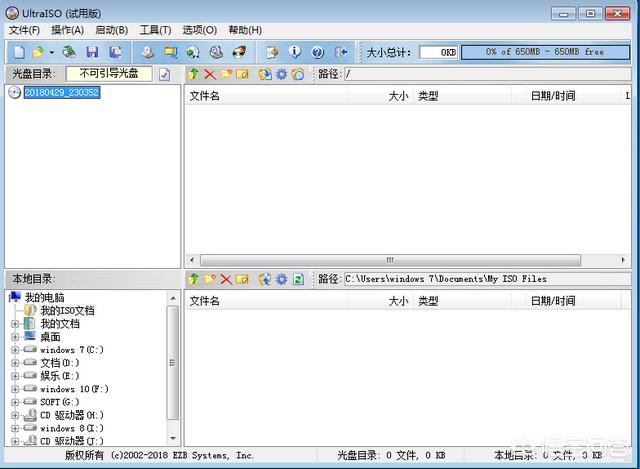This screenshot has width=640, height=469.
Task: Open gear icon in local panel toolbar
Action: [282, 279]
